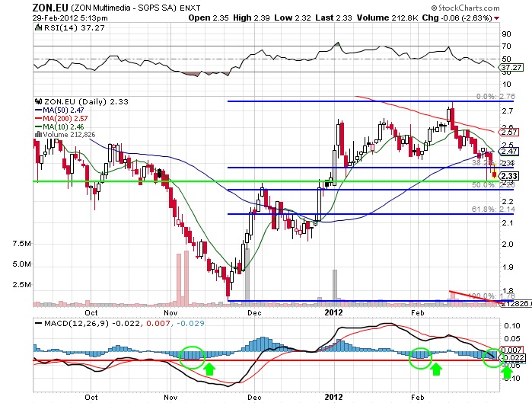This screenshot has width=532, height=403.
Task: Click the MA(50) 2.47 legend entry
Action: coord(59,110)
